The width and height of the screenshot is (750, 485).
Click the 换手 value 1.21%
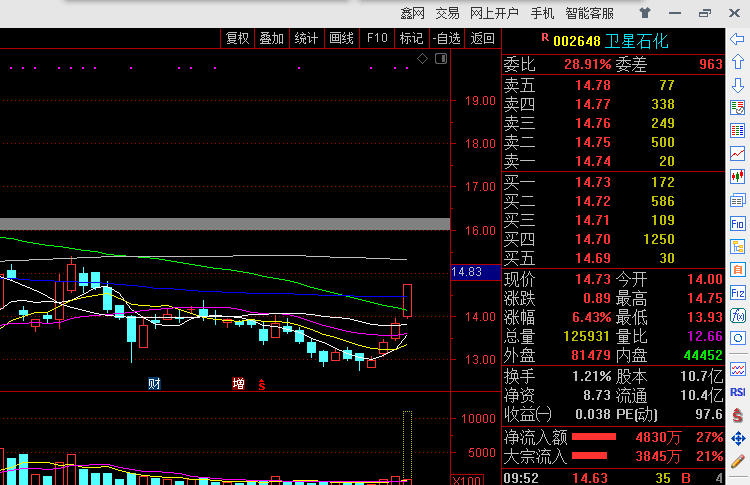coord(592,376)
